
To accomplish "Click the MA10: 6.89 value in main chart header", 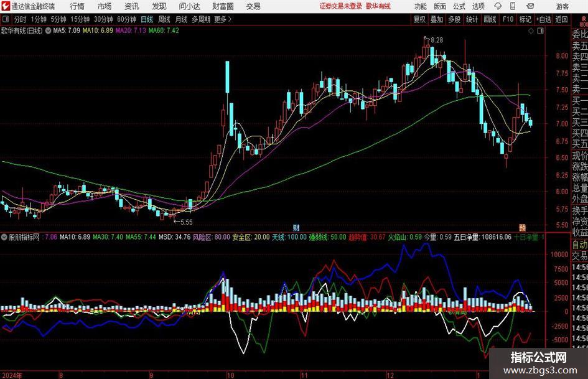I will coord(98,30).
